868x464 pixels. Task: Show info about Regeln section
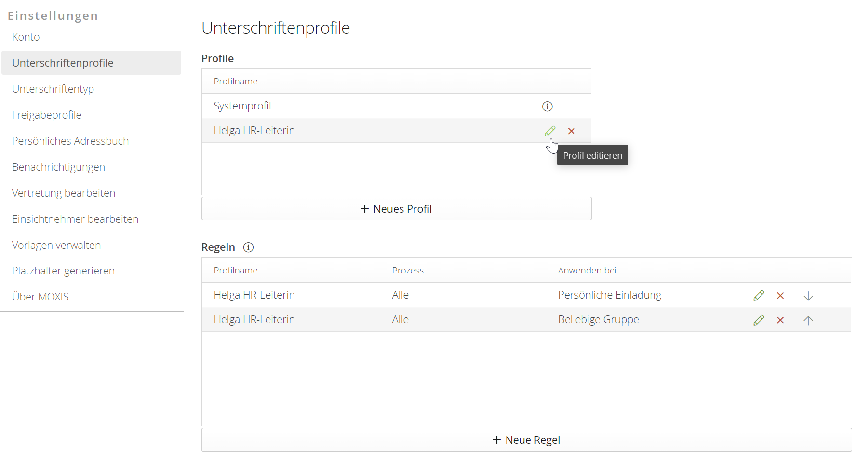pyautogui.click(x=248, y=247)
